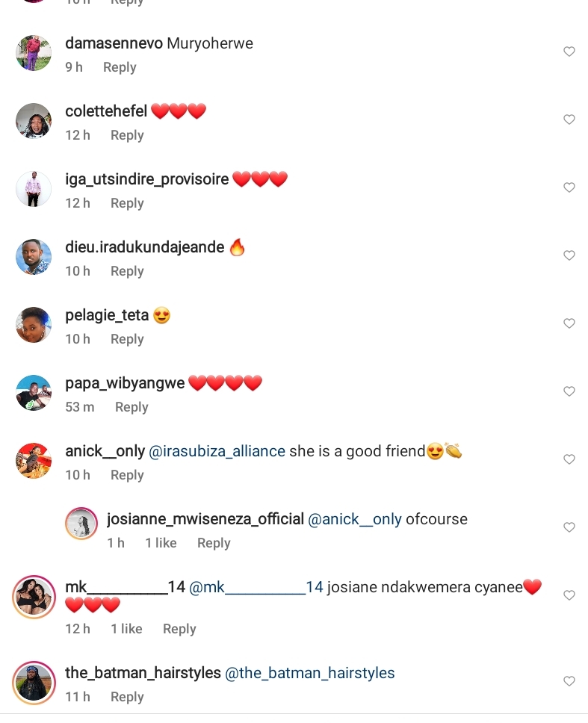This screenshot has width=588, height=723.
Task: Like anick__only's good friend comment
Action: (x=569, y=459)
